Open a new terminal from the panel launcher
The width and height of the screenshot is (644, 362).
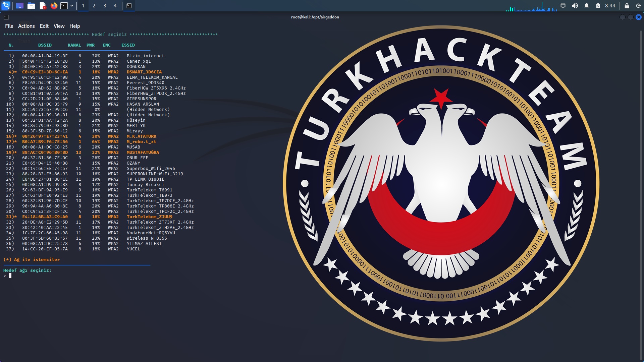[x=64, y=6]
